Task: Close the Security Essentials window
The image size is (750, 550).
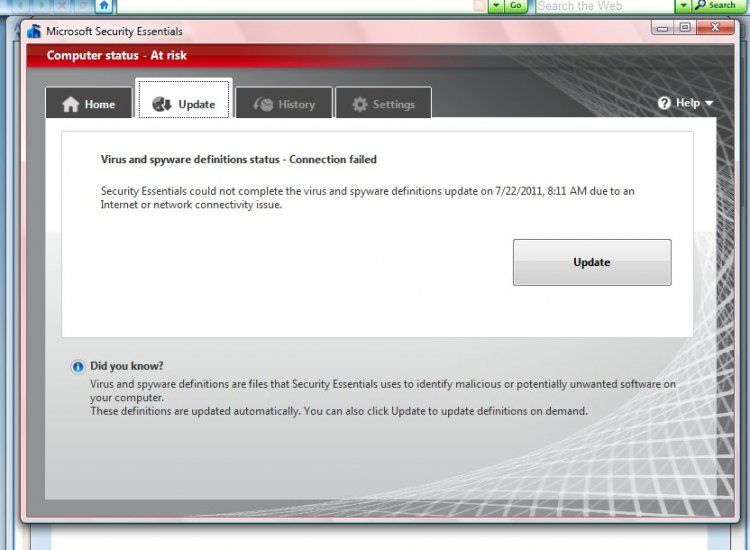Action: click(x=715, y=28)
